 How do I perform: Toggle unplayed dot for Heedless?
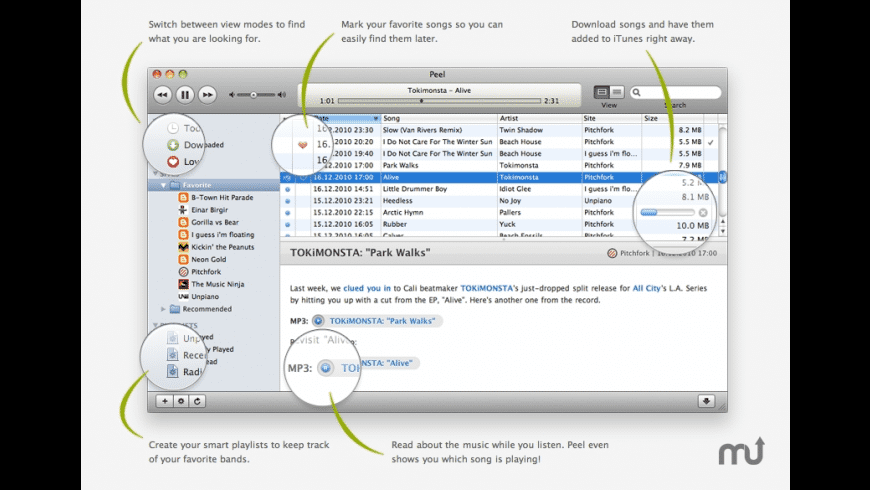pyautogui.click(x=287, y=201)
